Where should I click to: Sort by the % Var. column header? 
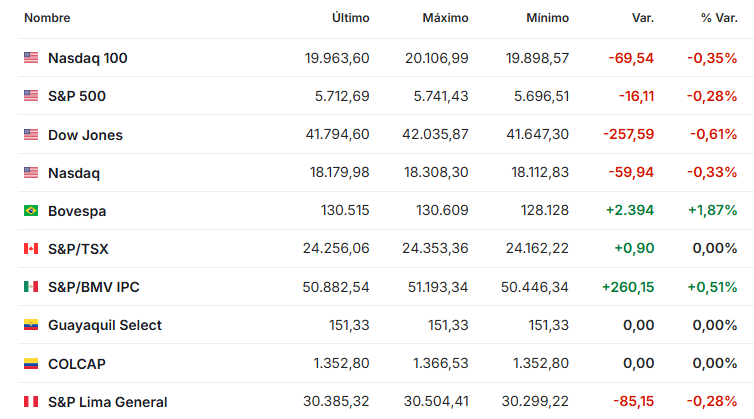(x=719, y=18)
